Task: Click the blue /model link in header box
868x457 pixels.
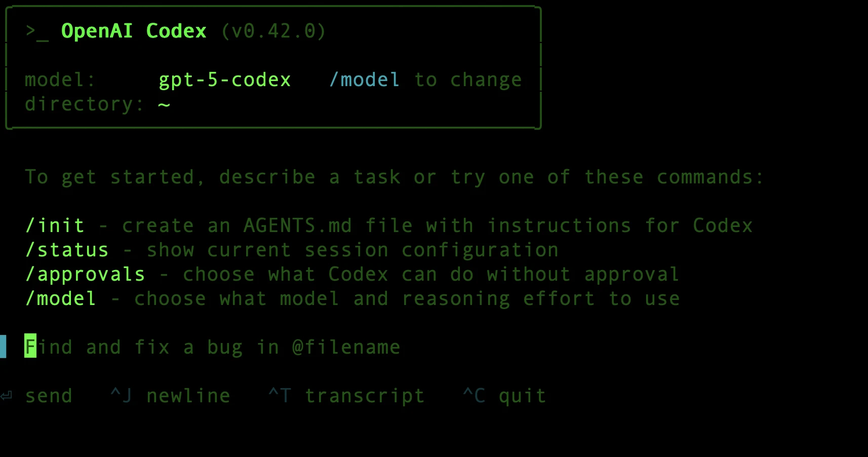Action: coord(365,80)
